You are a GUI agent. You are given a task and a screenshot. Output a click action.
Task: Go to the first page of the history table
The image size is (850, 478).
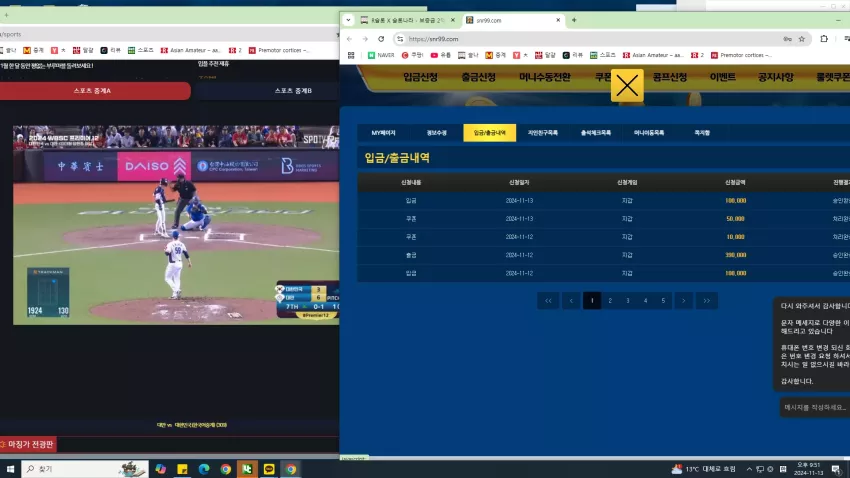548,301
